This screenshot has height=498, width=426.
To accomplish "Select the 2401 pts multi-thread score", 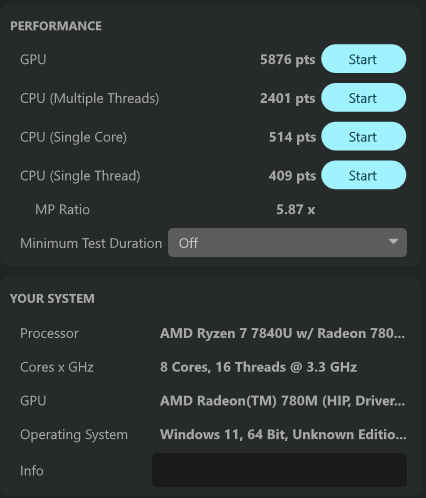I will tap(287, 98).
